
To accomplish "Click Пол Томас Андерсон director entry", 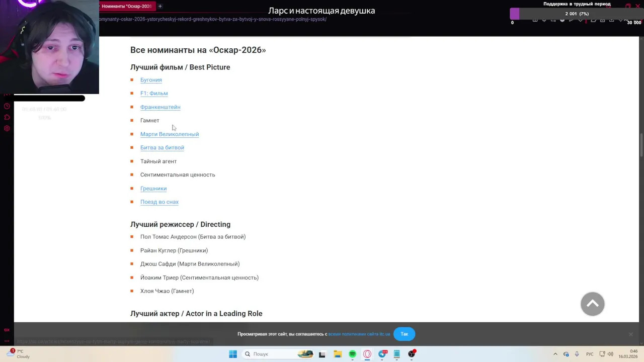I will pyautogui.click(x=193, y=237).
